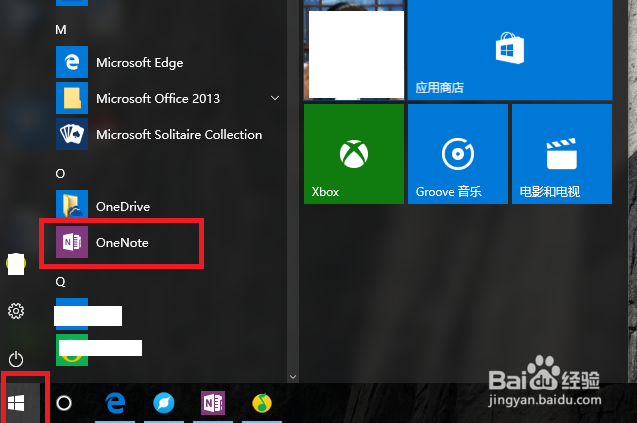The width and height of the screenshot is (637, 423).
Task: Jump to the letter M section header
Action: tap(61, 29)
